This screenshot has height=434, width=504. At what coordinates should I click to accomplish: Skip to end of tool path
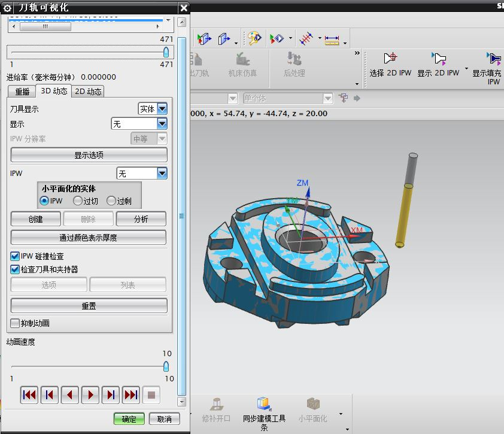(130, 394)
